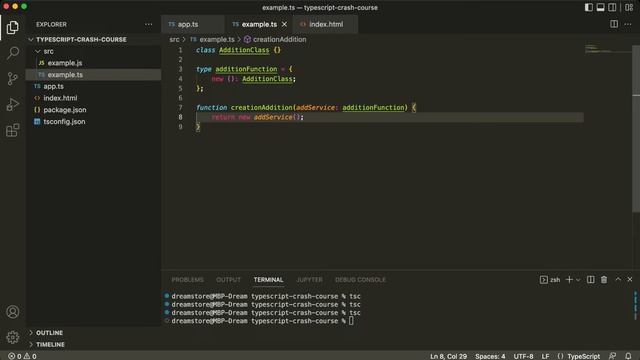Change indentation via Spaces: 4
Screen dimensions: 640x360
pos(490,356)
